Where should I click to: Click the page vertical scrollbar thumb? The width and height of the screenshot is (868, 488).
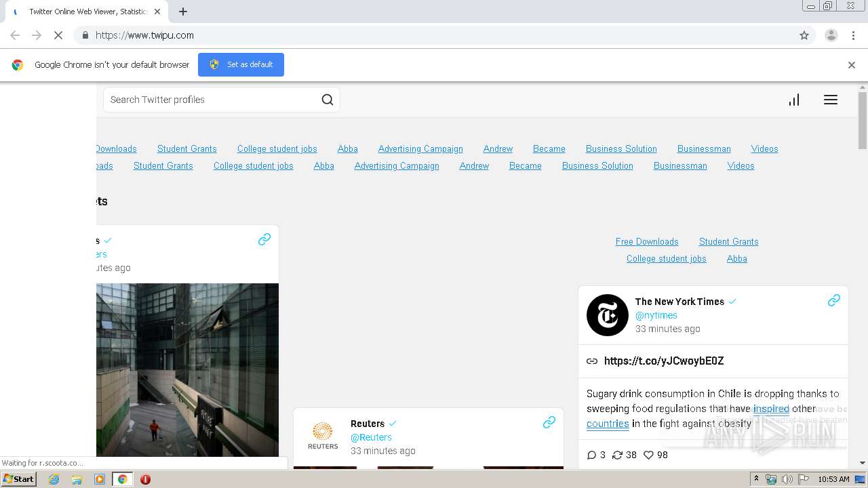tap(863, 120)
